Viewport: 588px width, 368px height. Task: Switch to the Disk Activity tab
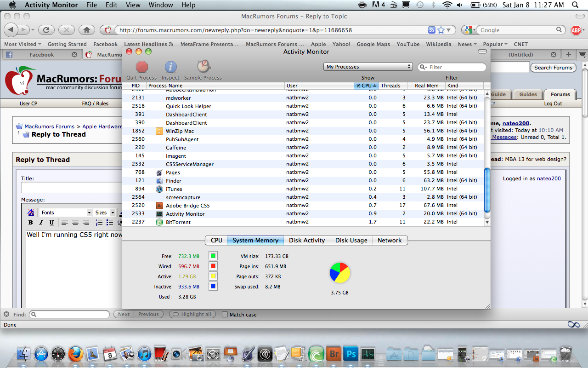click(307, 241)
